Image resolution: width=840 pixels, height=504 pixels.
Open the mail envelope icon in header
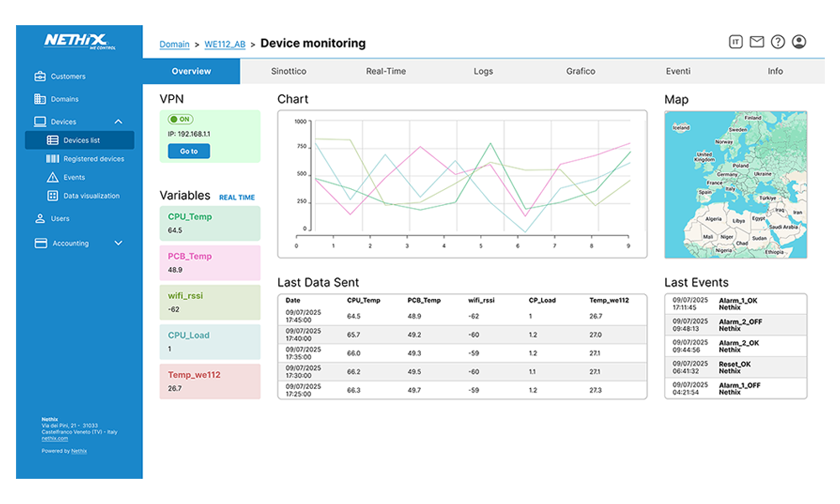757,42
